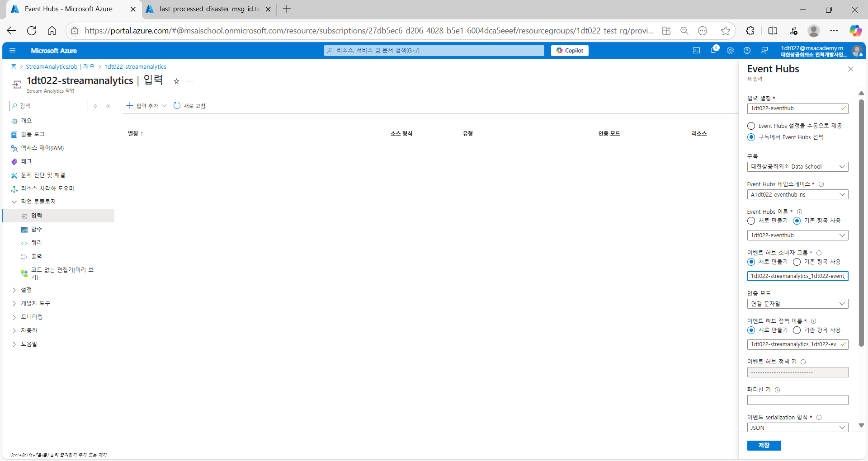
Task: Choose 기존 항목 사용 for 소비자 그룹
Action: 797,262
